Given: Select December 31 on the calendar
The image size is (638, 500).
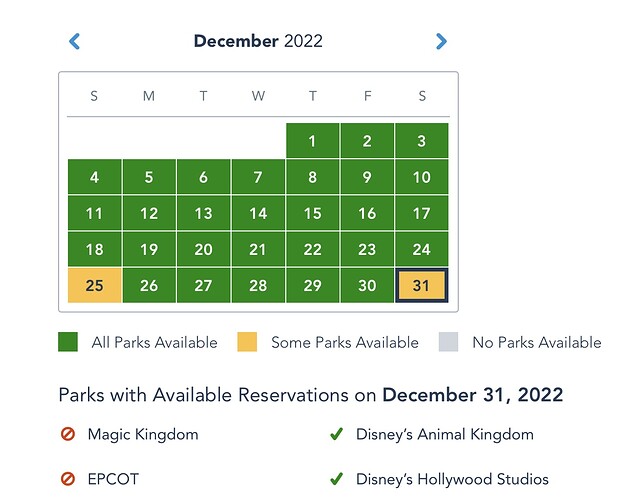Looking at the screenshot, I should pyautogui.click(x=422, y=285).
